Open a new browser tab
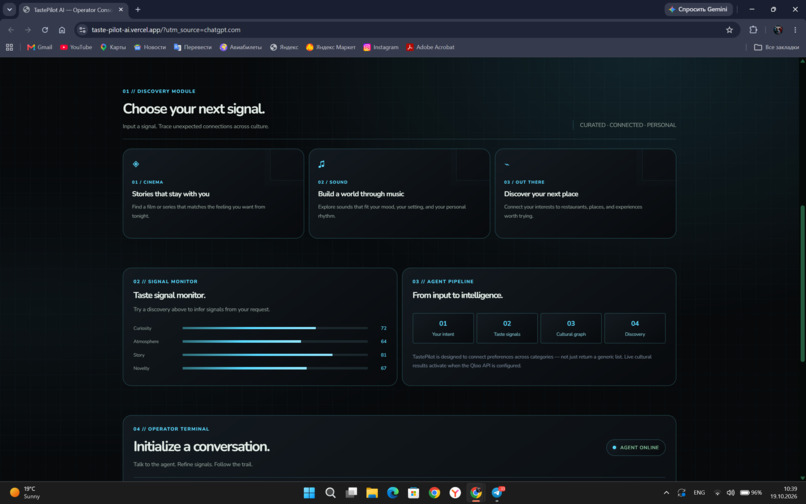The image size is (806, 504). coord(138,9)
